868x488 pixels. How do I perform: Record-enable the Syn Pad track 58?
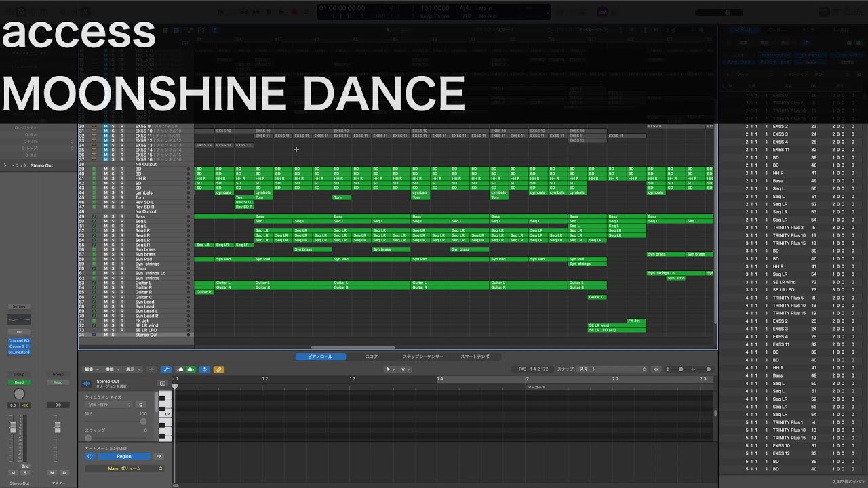tap(121, 259)
